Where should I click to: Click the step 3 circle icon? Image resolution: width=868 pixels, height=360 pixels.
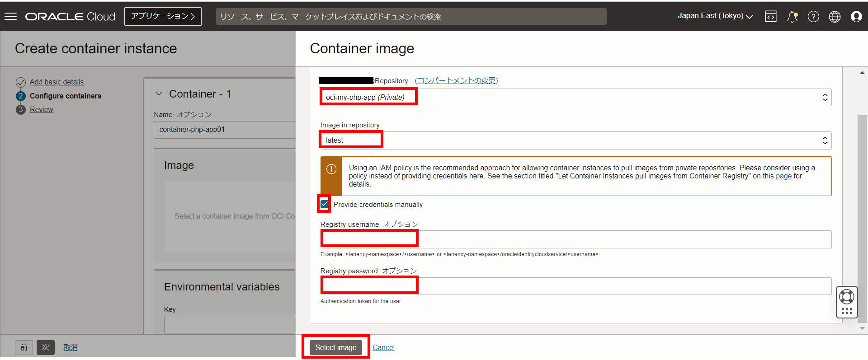click(21, 109)
